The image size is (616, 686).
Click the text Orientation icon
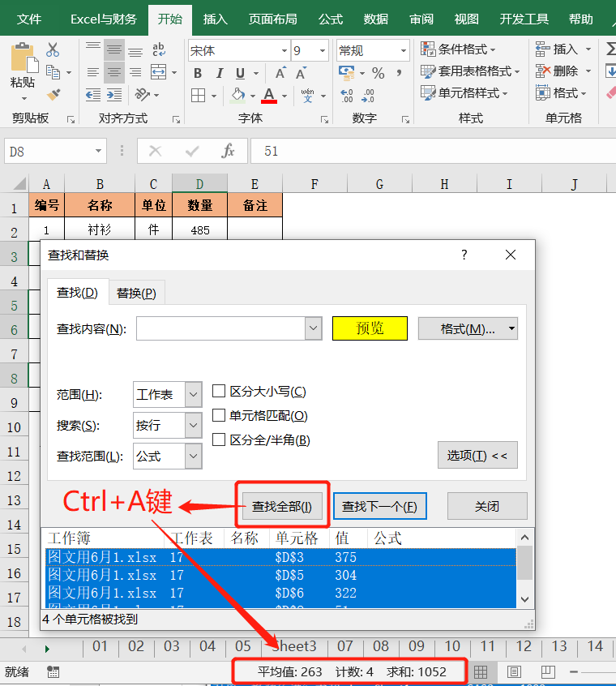coord(143,95)
